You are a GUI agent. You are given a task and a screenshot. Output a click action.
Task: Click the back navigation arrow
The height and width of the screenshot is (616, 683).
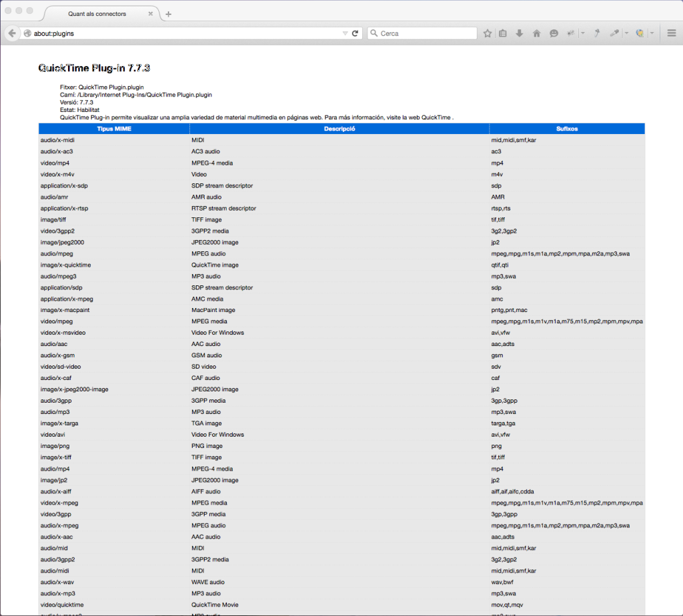point(12,33)
